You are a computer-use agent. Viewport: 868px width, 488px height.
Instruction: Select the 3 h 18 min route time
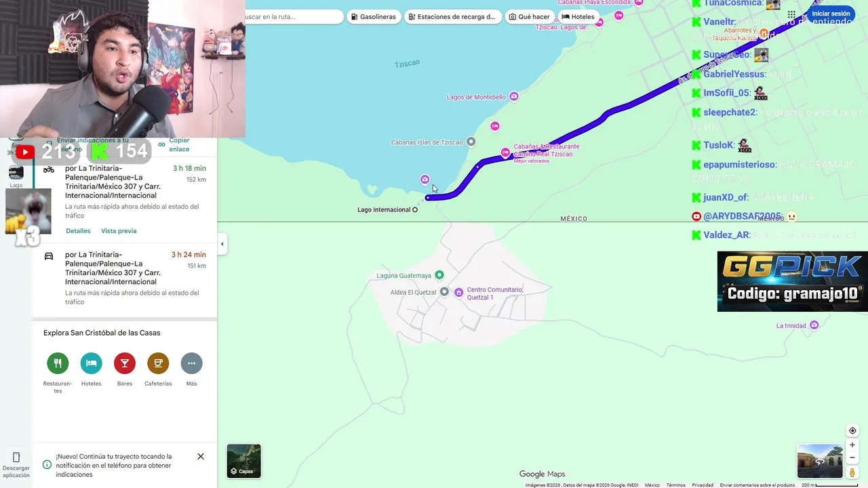[189, 168]
